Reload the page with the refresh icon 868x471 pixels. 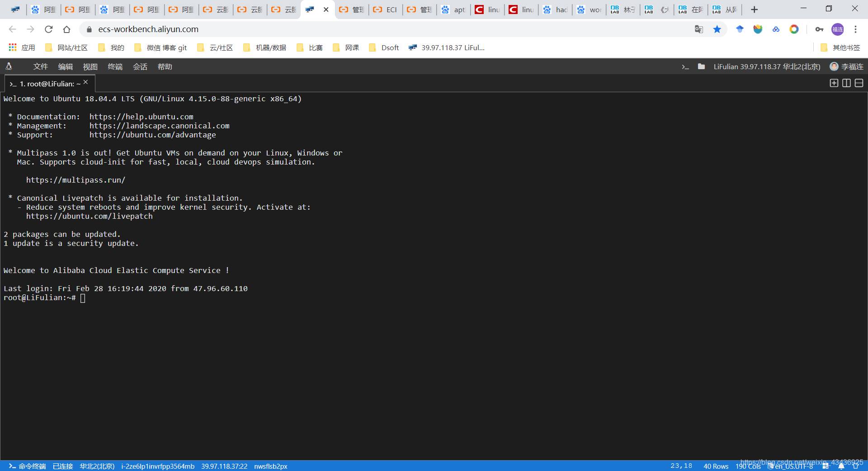[x=48, y=29]
